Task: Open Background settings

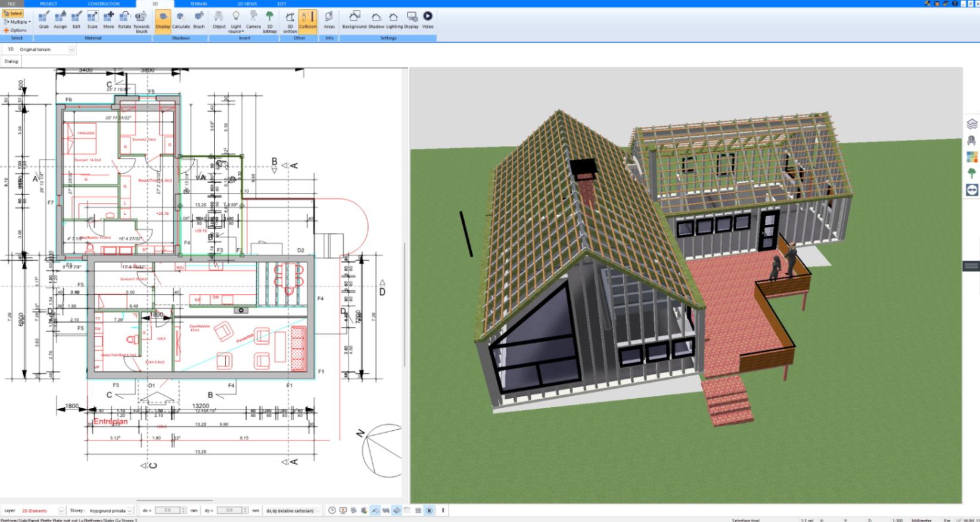Action: point(354,20)
